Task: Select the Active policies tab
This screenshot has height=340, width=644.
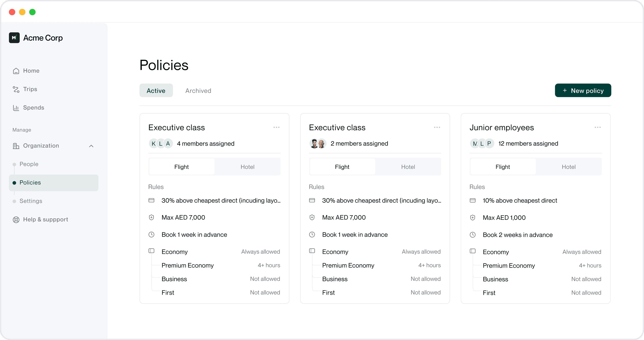Action: [x=156, y=91]
